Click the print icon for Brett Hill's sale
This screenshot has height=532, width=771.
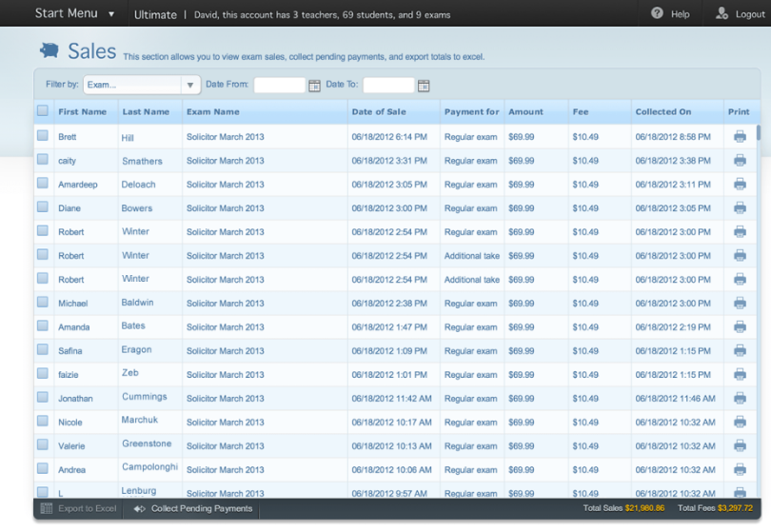point(740,137)
